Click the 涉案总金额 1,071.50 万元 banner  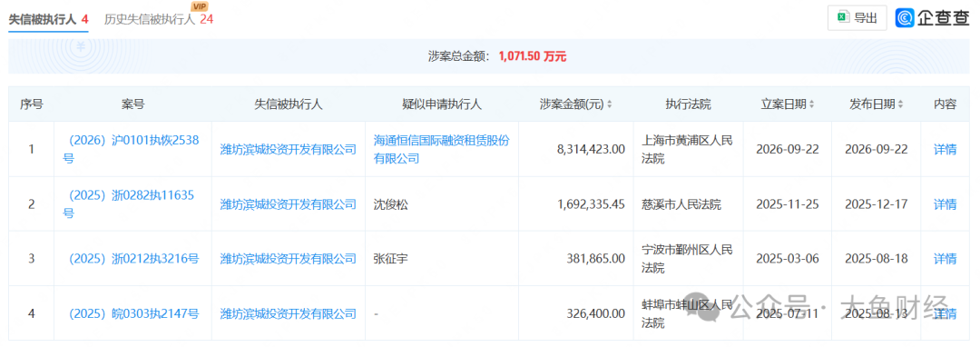[x=489, y=56]
